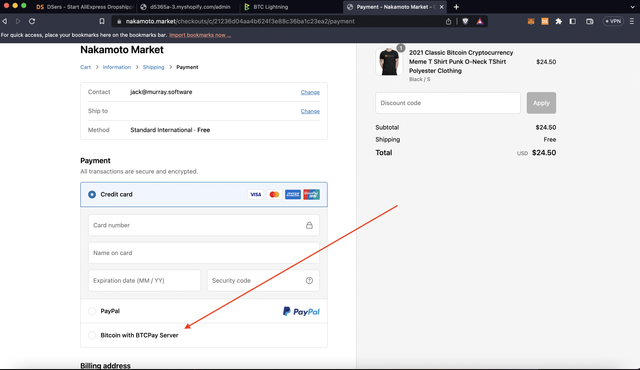Open the DSers extension icon
640x370 pixels.
pos(544,21)
